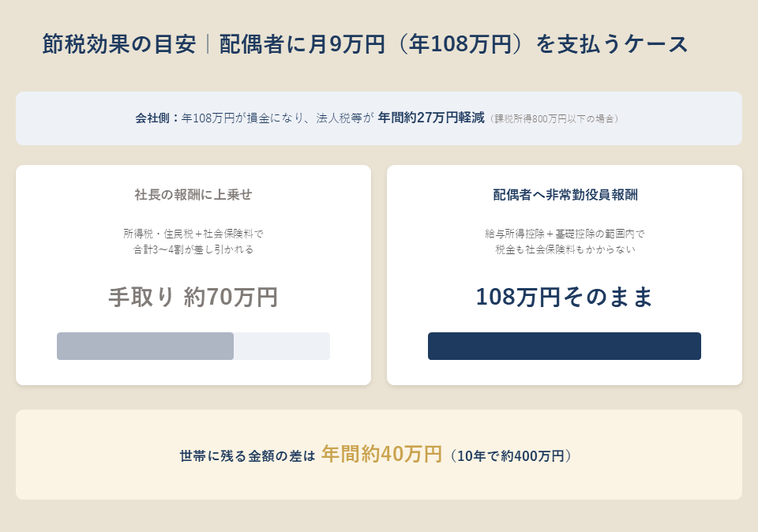Click the 合計3〜4割が差し引かれる line
Viewport: 758px width, 532px height.
(193, 249)
